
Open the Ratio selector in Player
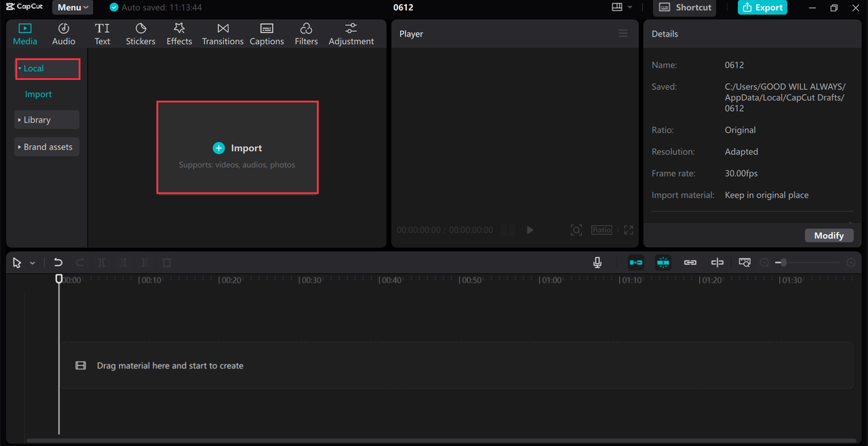click(x=601, y=230)
